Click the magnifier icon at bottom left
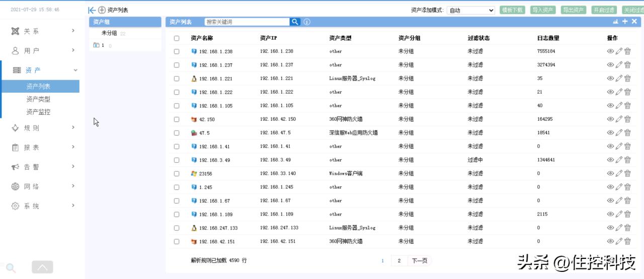This screenshot has height=279, width=644. (x=11, y=268)
